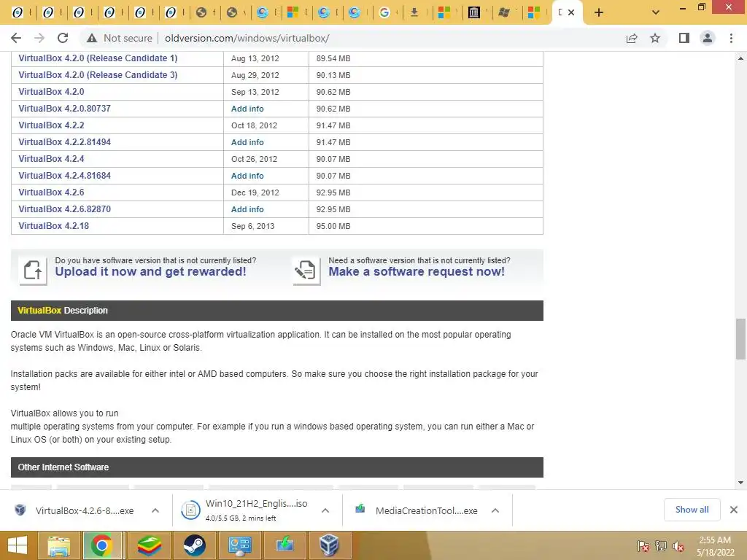Click the Not secure warning icon

coord(92,38)
